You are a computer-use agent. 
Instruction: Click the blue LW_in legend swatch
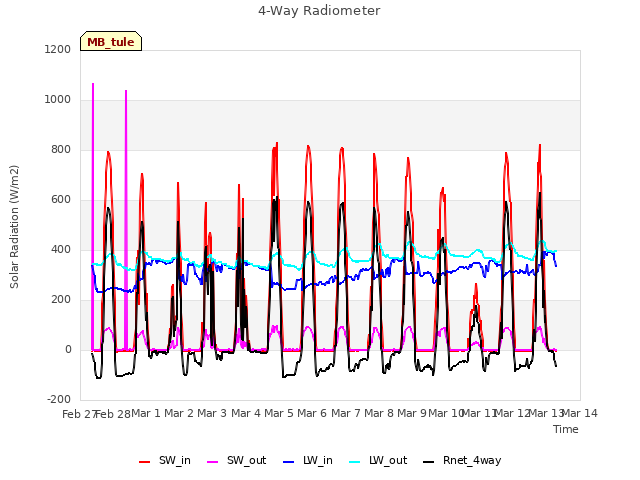coord(288,462)
